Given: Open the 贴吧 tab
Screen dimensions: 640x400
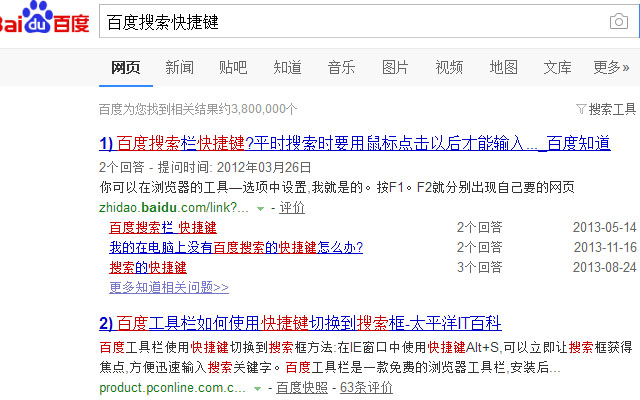Looking at the screenshot, I should coord(233,67).
